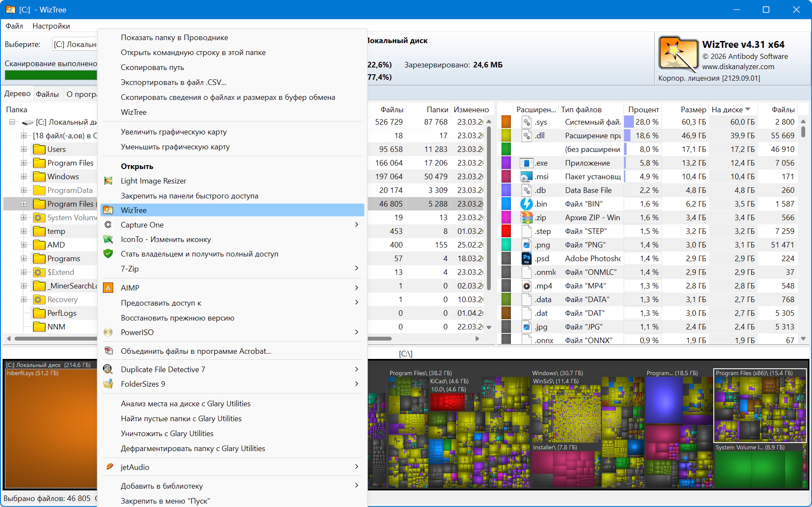Collapse the [C:] local disk root node
812x507 pixels.
click(12, 122)
